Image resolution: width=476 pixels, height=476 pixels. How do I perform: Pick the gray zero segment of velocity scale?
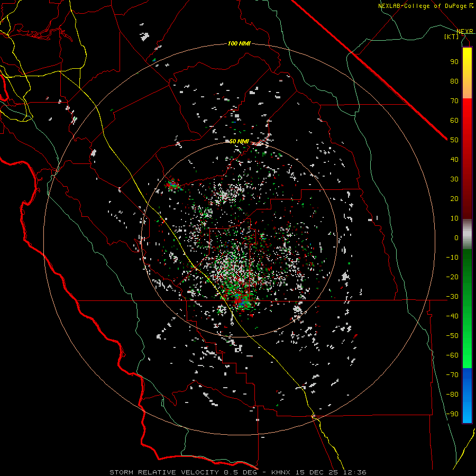[467, 234]
